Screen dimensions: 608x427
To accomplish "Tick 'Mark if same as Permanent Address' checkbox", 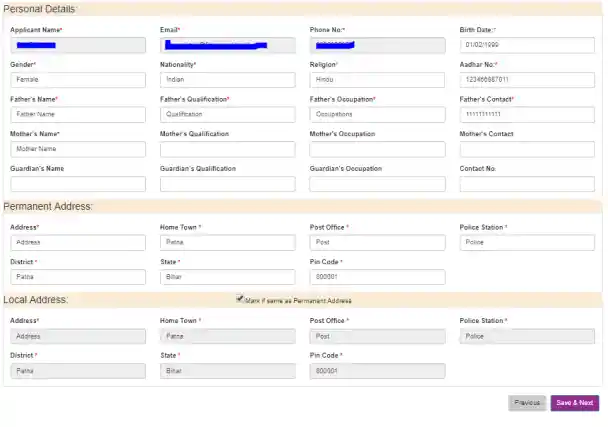I will [x=240, y=298].
